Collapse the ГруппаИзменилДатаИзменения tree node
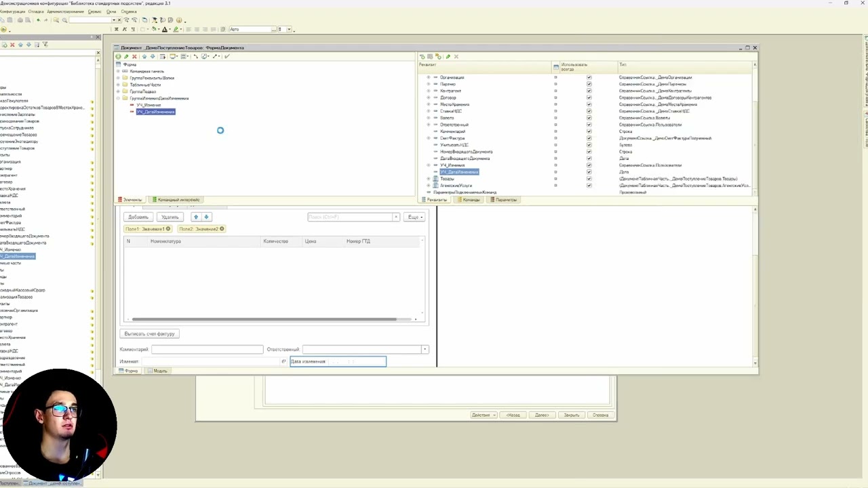This screenshot has width=868, height=488. [x=118, y=98]
